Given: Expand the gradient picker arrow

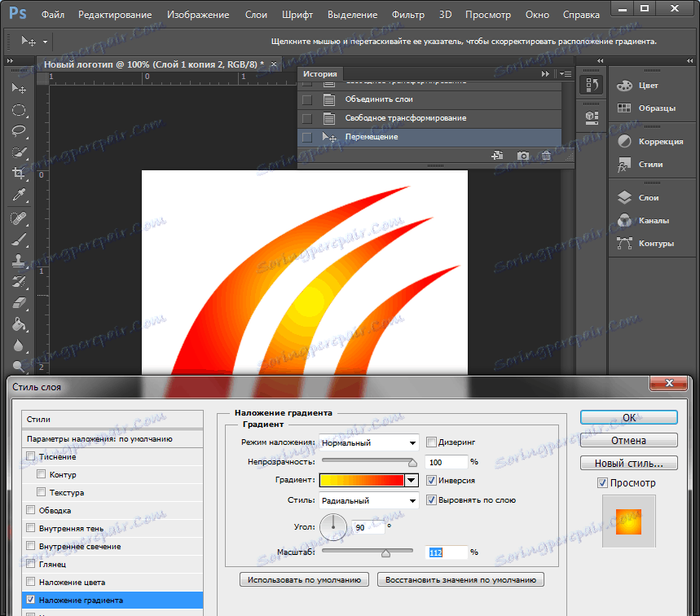Looking at the screenshot, I should coord(412,481).
